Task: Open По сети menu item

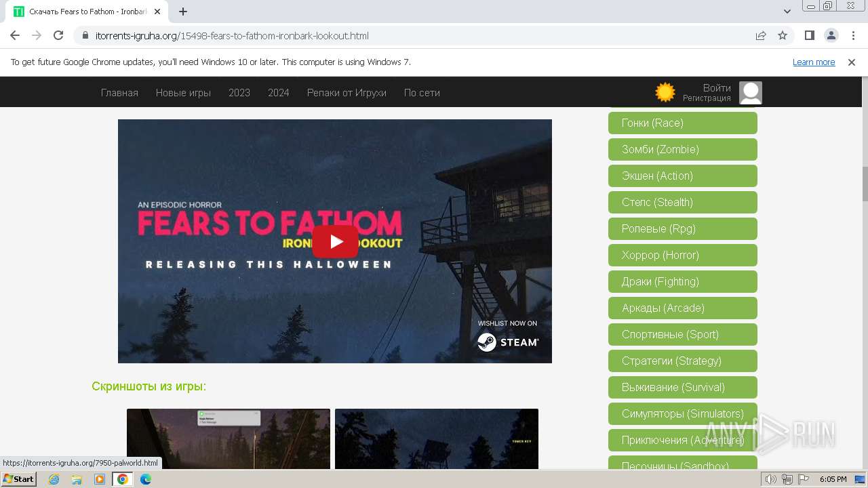Action: pos(422,93)
